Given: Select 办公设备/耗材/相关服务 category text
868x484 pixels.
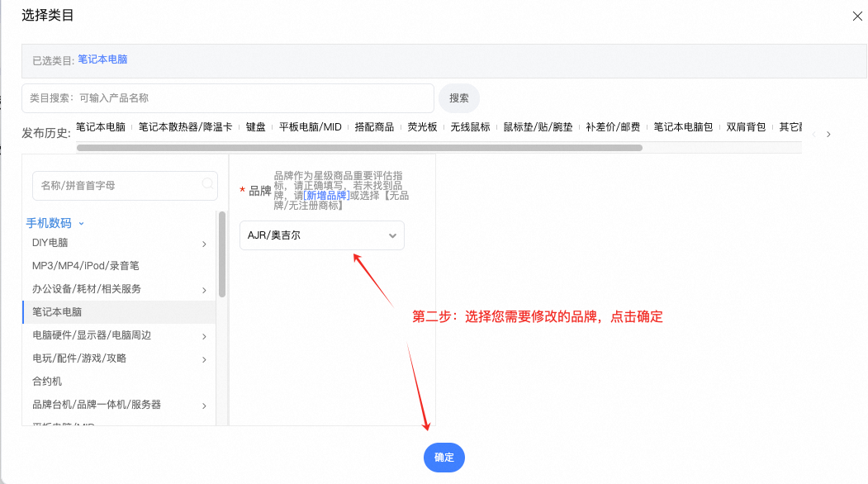Looking at the screenshot, I should point(87,289).
